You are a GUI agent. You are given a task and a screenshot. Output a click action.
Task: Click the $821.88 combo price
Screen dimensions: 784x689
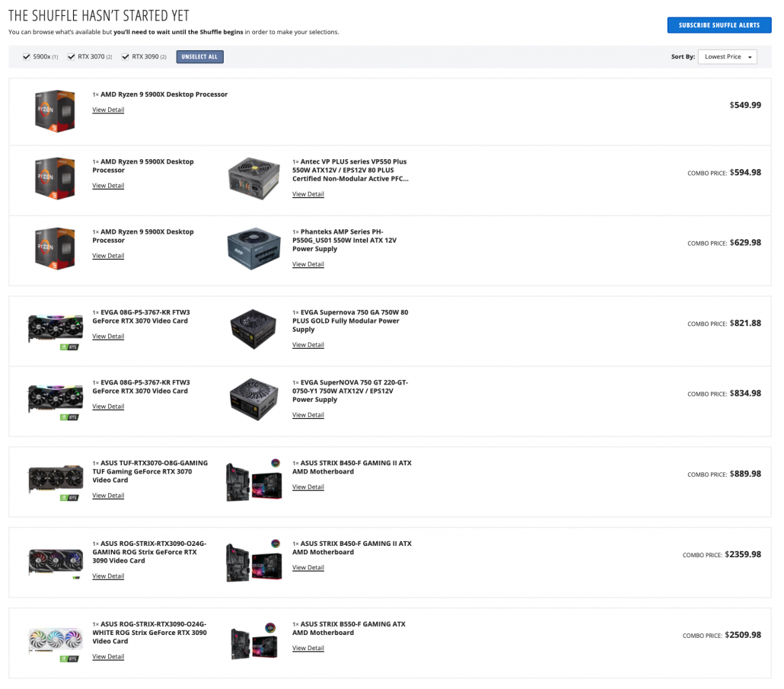click(x=745, y=323)
